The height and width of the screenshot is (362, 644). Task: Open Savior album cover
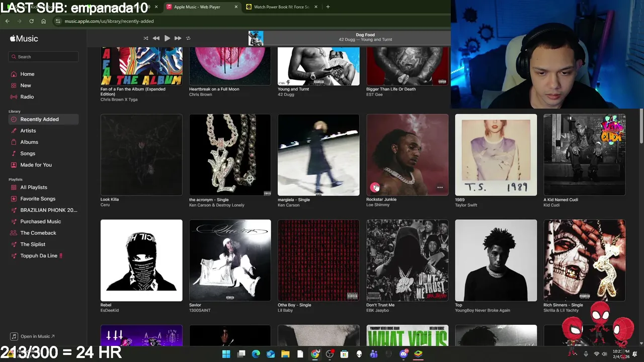[230, 260]
